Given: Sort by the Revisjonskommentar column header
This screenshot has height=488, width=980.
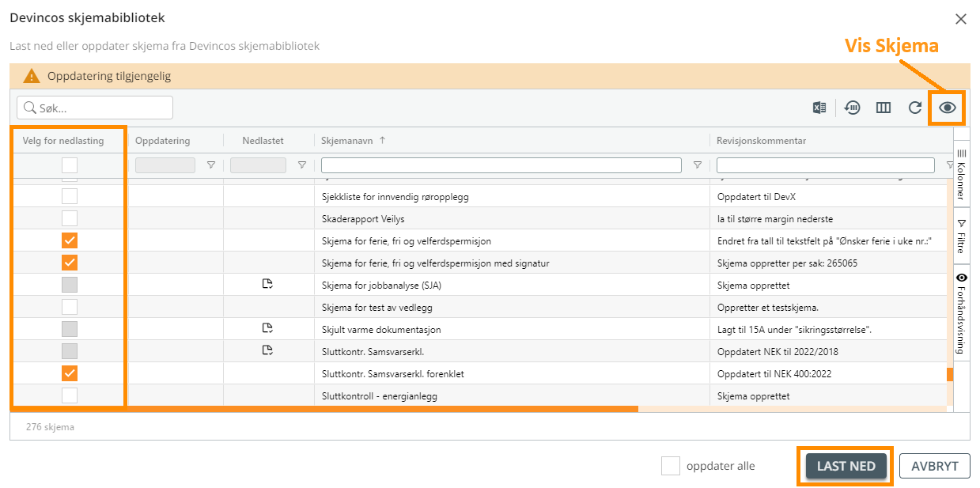Looking at the screenshot, I should click(x=761, y=141).
